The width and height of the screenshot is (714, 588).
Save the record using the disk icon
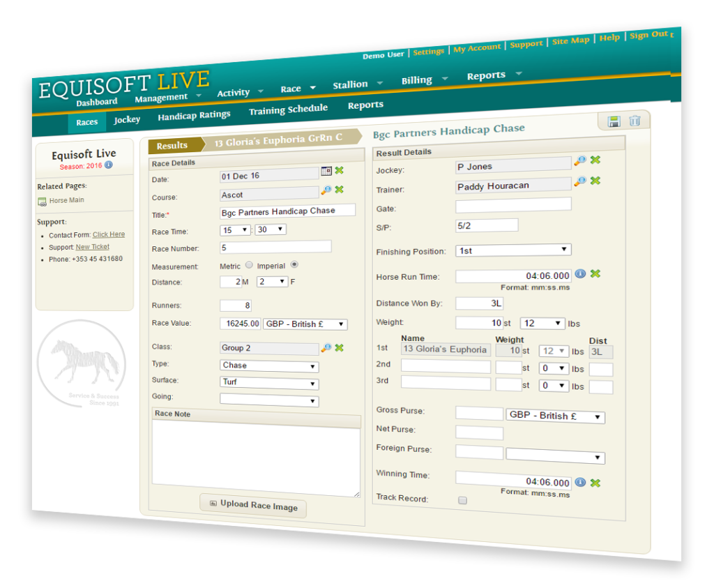tap(613, 121)
